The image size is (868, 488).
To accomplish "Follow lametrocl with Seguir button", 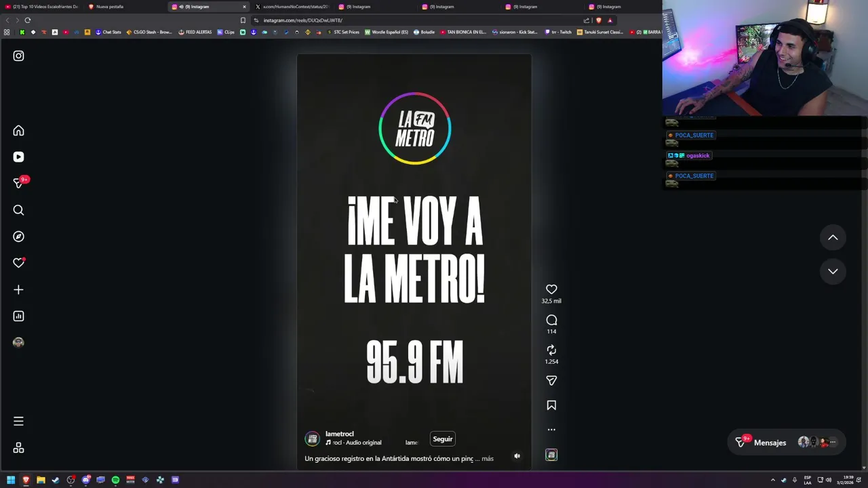I will coord(443,439).
